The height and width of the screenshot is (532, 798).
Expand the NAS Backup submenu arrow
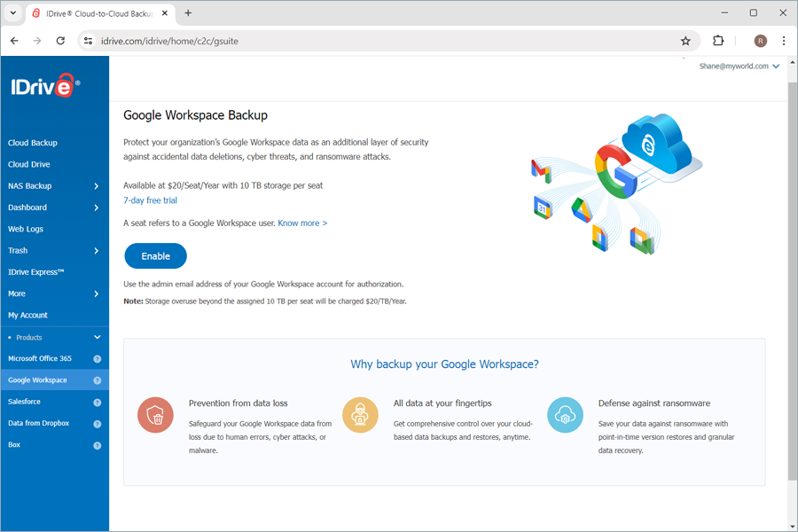[x=96, y=186]
